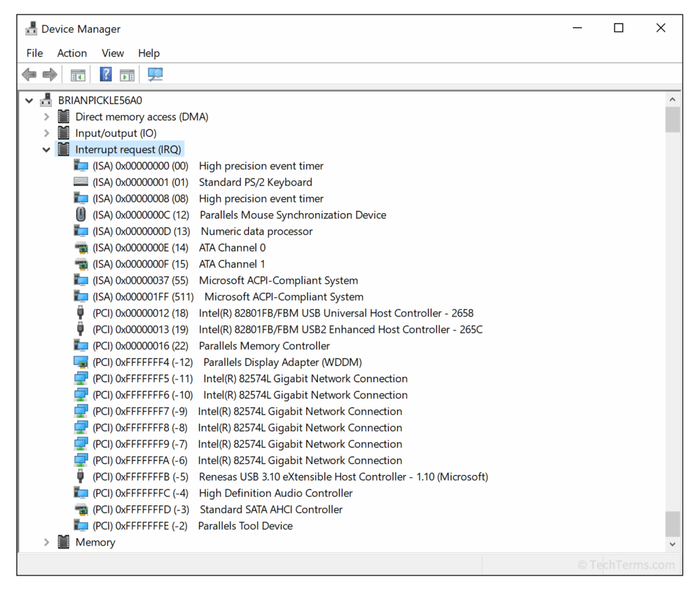Open the View menu
This screenshot has width=700, height=590.
(112, 53)
